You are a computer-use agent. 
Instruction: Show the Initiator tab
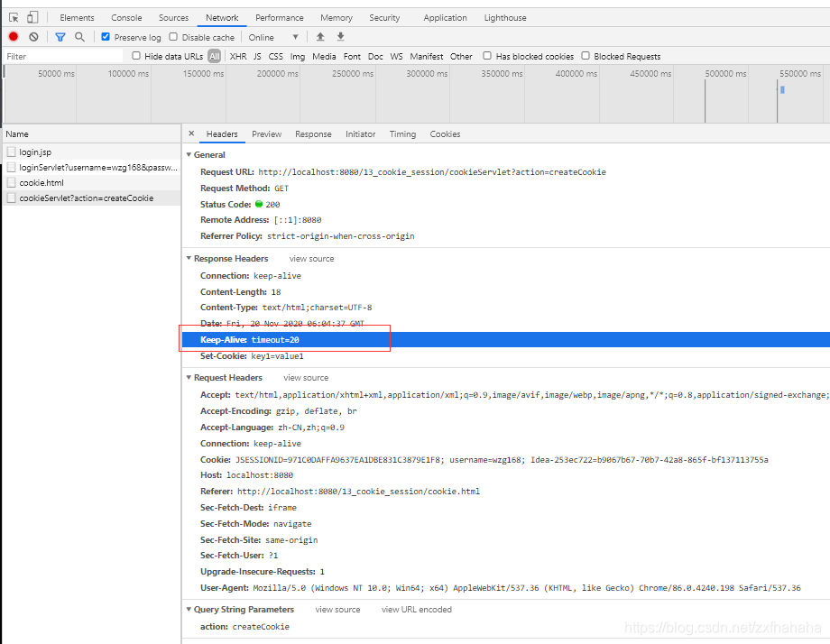(361, 133)
